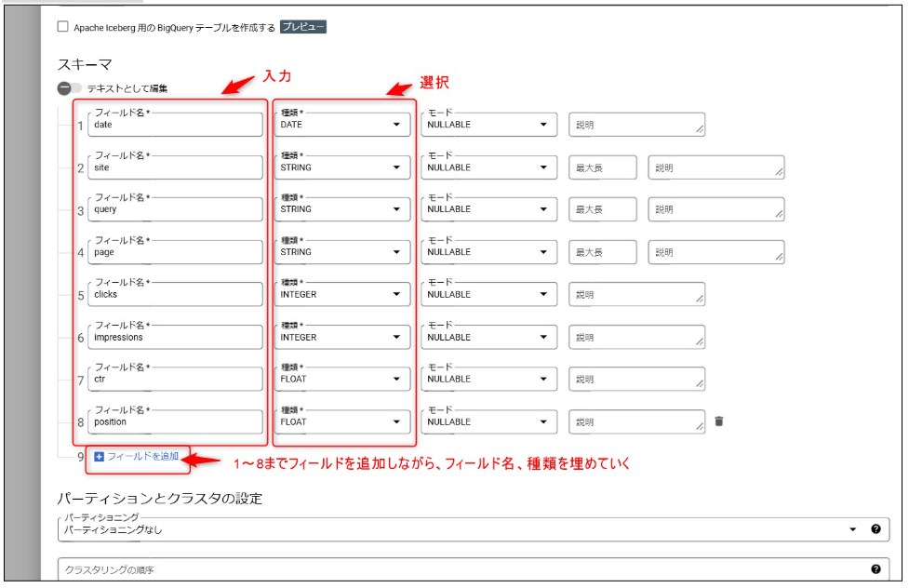This screenshot has height=588, width=909.
Task: Open the type dropdown for the impressions field
Action: (342, 338)
